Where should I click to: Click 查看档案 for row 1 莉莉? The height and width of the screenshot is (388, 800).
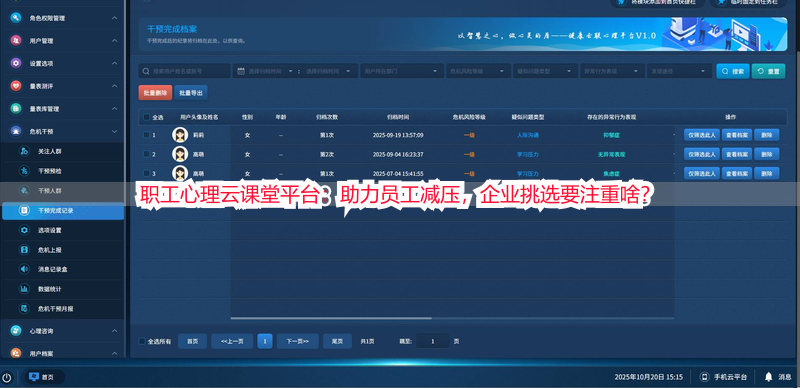pyautogui.click(x=737, y=135)
